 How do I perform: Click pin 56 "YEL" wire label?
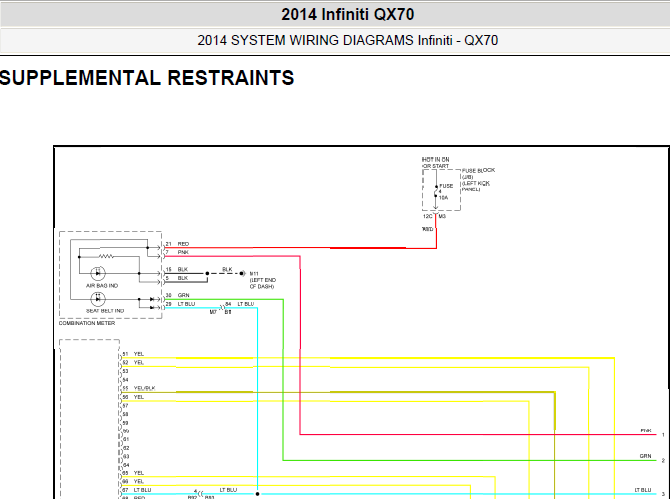[x=139, y=397]
